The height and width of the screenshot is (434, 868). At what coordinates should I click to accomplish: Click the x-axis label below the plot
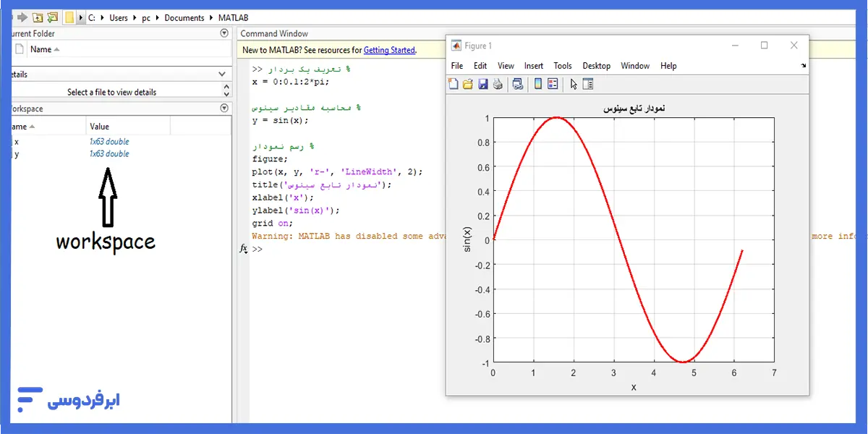634,387
